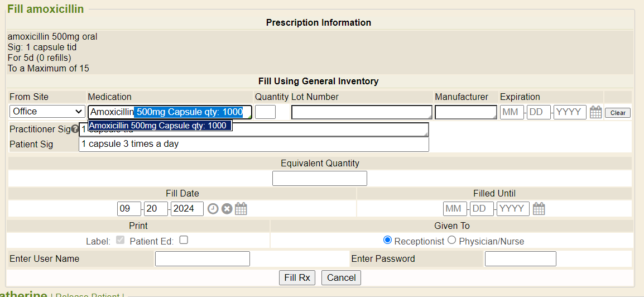This screenshot has width=644, height=297.
Task: Click the Enter Password field
Action: pos(520,258)
